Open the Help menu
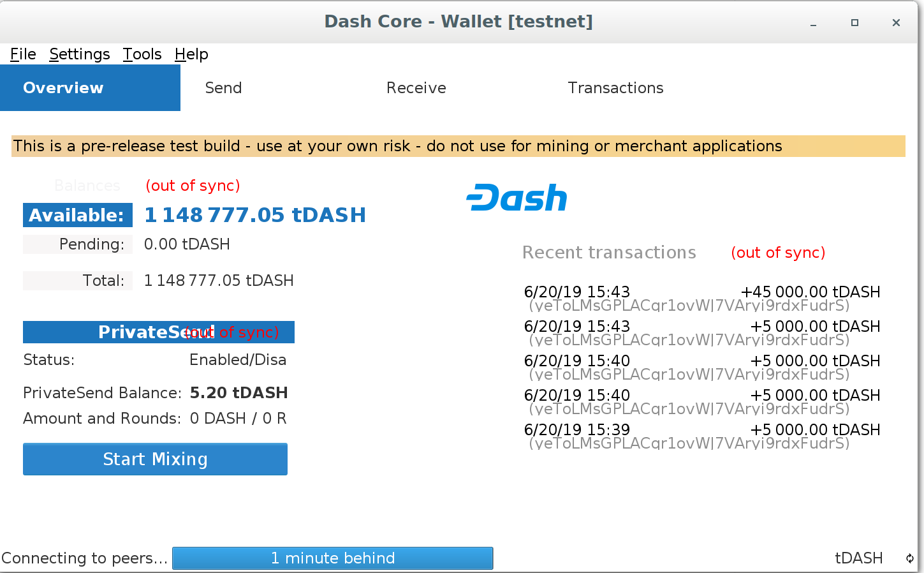The height and width of the screenshot is (573, 924). pos(191,54)
